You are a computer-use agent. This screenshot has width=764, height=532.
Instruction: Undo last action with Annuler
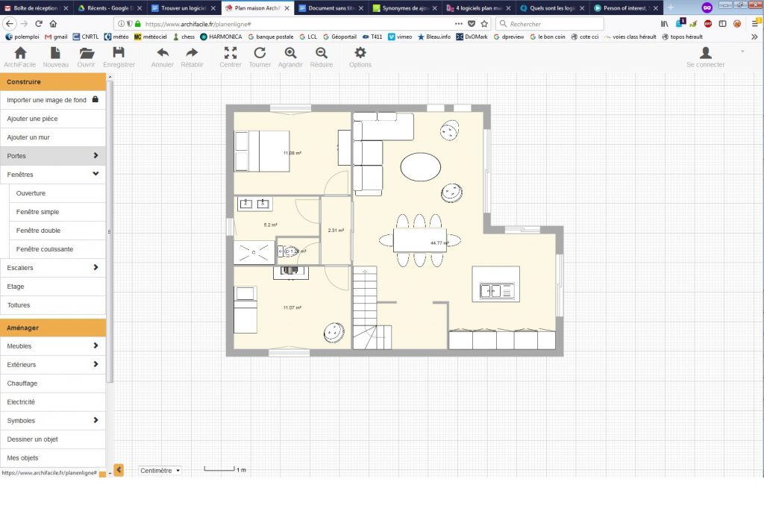[x=162, y=53]
